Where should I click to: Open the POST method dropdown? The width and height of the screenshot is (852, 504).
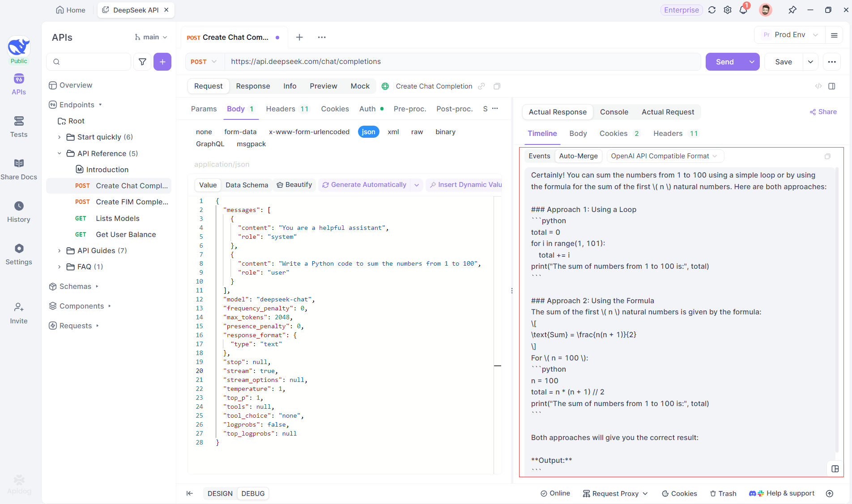pyautogui.click(x=204, y=62)
